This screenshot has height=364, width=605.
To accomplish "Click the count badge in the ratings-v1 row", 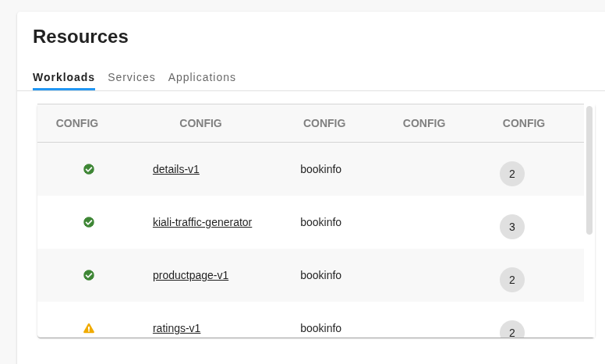I will [x=512, y=331].
